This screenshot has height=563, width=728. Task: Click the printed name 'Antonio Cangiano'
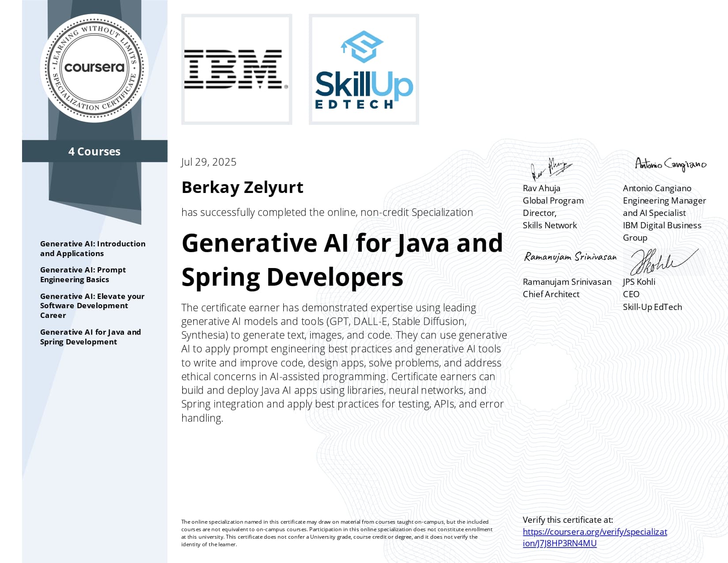pyautogui.click(x=657, y=188)
